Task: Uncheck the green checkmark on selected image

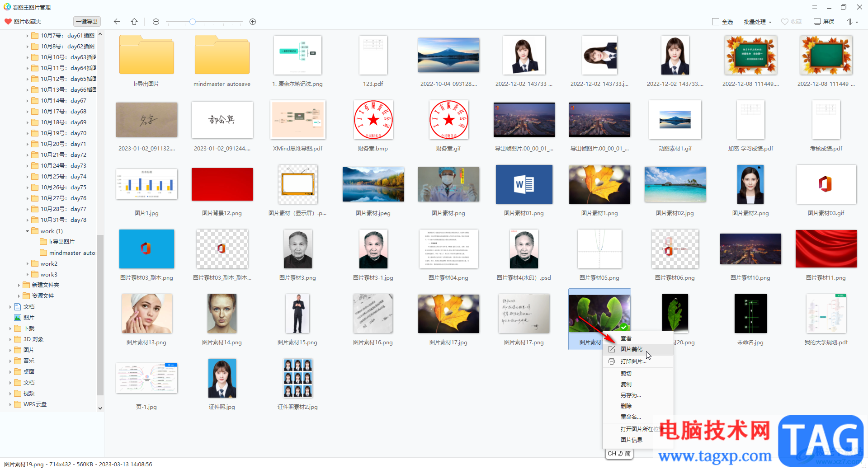Action: click(624, 327)
